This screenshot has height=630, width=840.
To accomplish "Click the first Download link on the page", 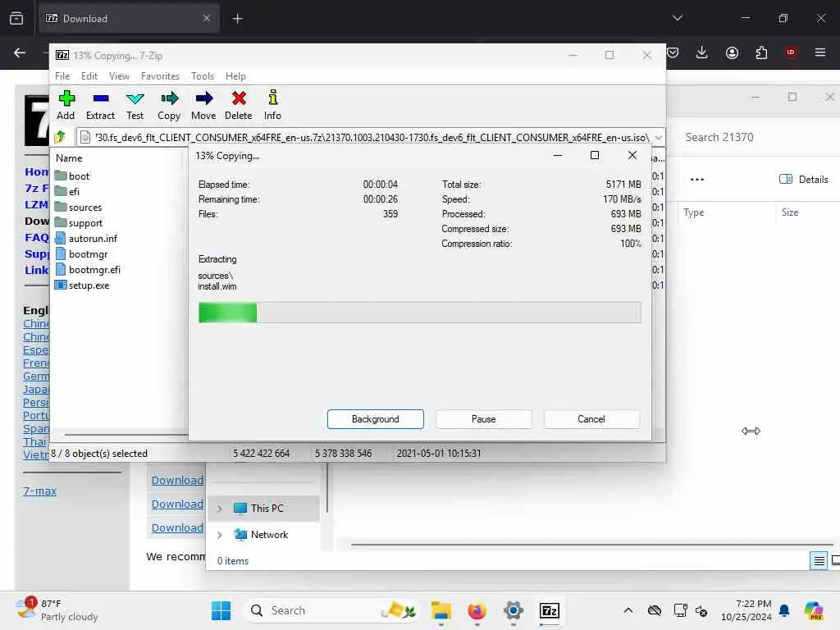I will (177, 480).
